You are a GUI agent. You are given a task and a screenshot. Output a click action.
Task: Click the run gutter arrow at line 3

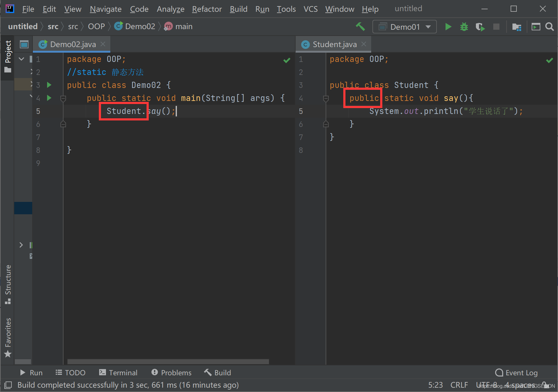[x=49, y=85]
